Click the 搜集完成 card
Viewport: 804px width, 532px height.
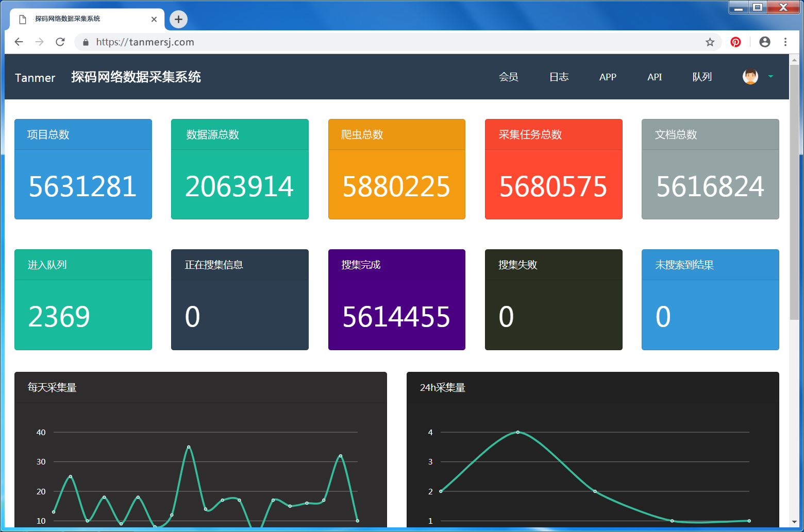pos(397,300)
